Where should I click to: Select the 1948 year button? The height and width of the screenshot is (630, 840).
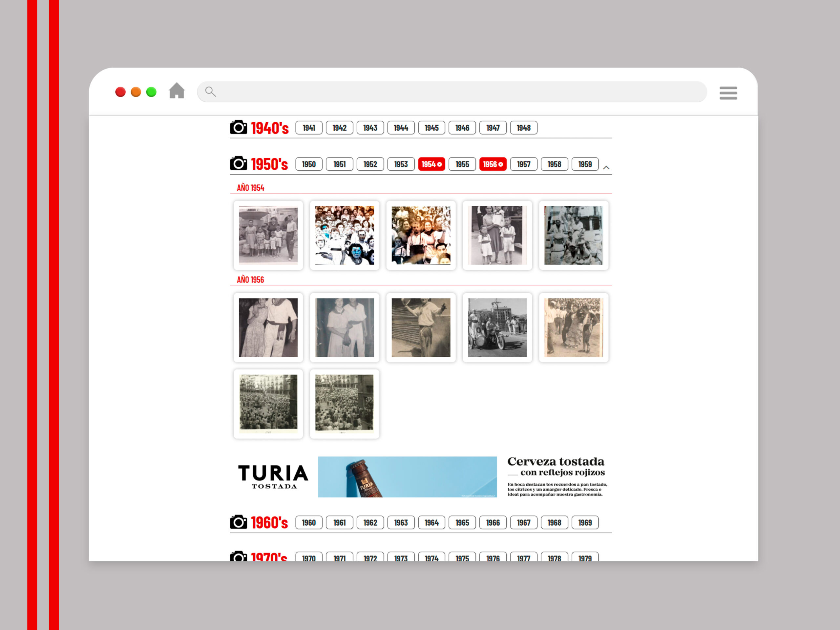point(524,128)
